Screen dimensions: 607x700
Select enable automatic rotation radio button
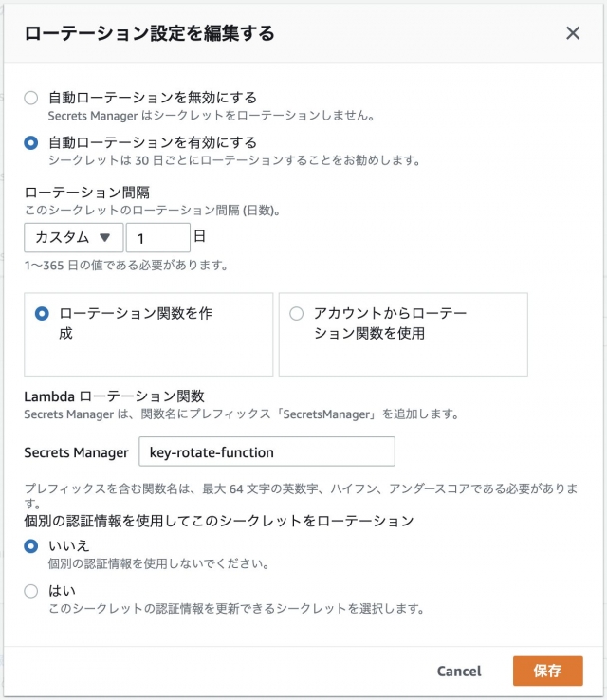(30, 143)
